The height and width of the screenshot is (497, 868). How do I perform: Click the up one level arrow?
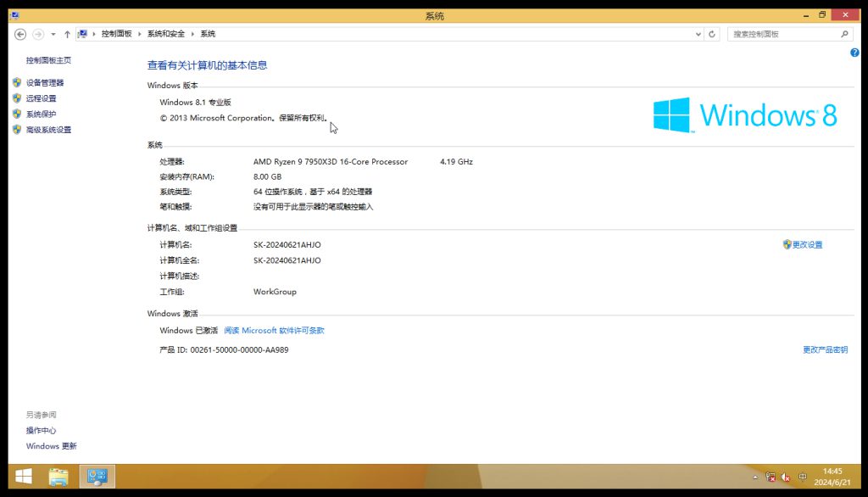point(67,34)
